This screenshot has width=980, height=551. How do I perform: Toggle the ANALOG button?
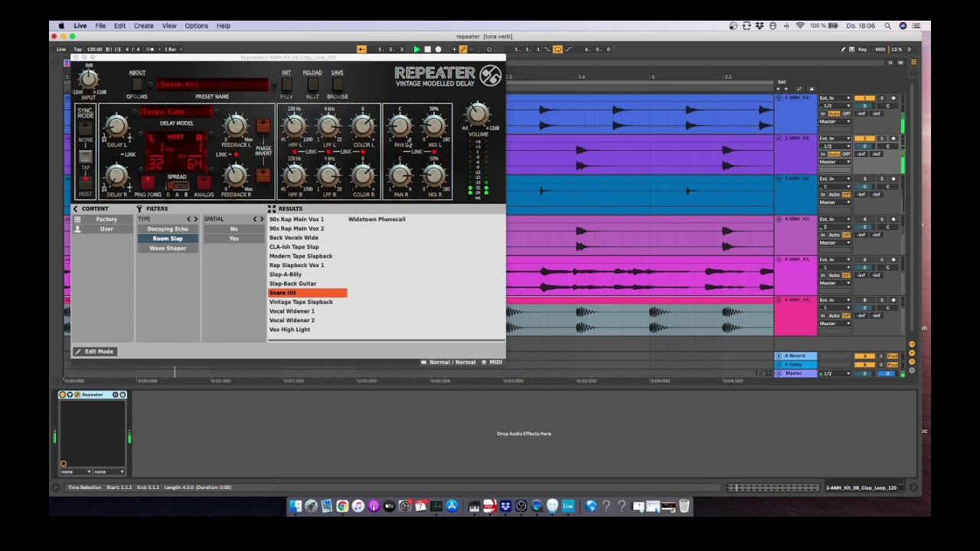tap(204, 184)
